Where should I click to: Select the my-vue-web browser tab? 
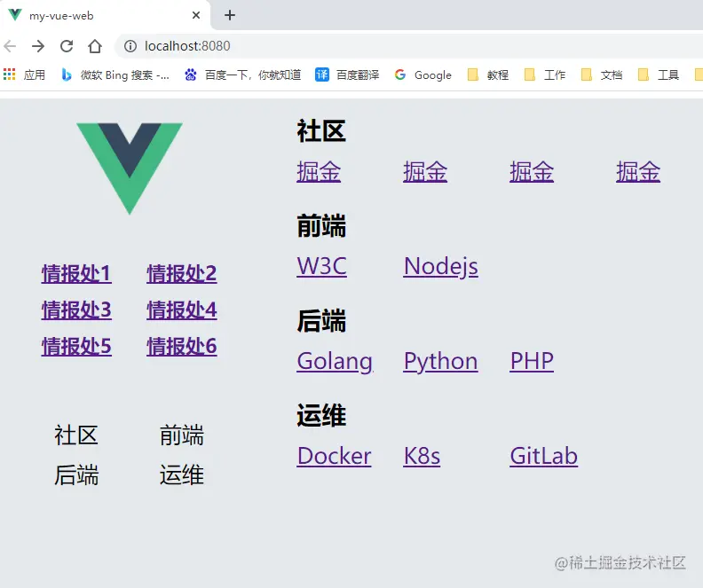[105, 15]
